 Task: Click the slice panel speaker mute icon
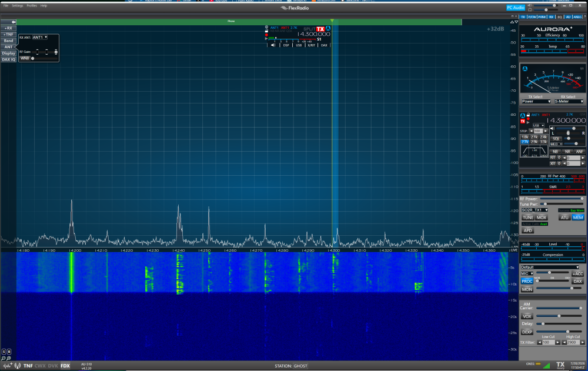click(x=552, y=128)
